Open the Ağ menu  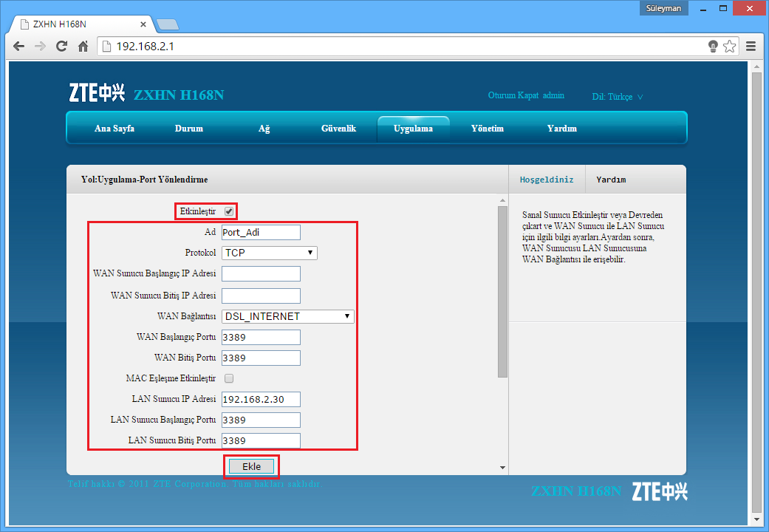264,129
